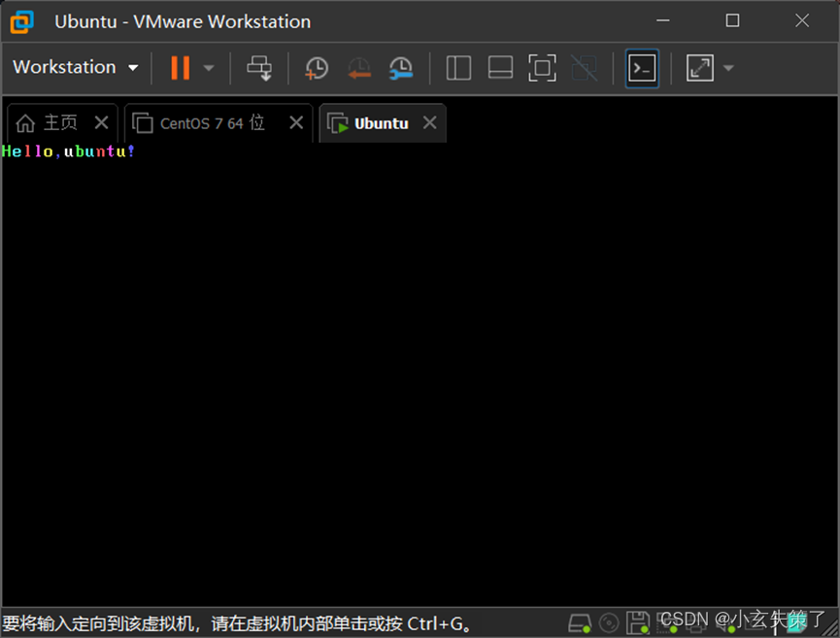Click the VMware logo in title bar
The height and width of the screenshot is (638, 840).
(x=22, y=21)
